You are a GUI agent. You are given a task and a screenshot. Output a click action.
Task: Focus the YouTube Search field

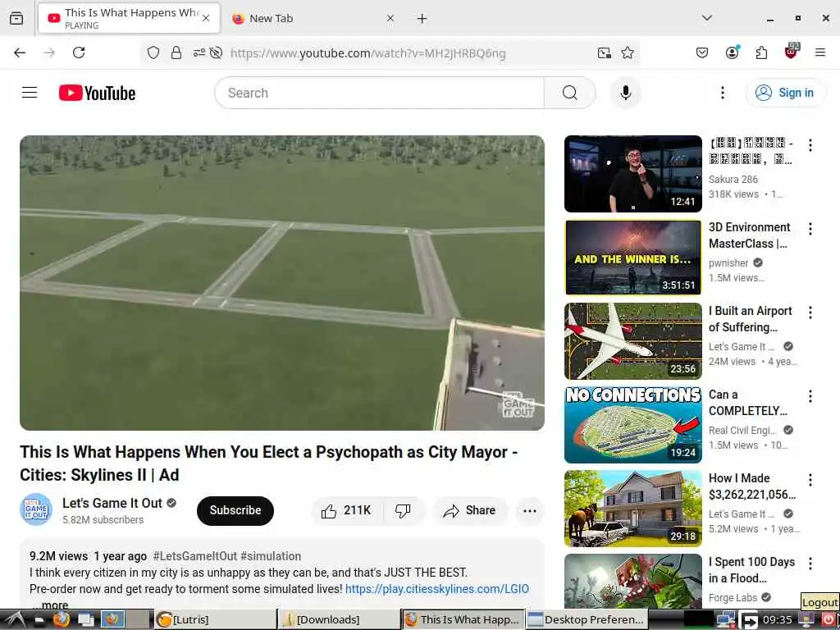click(x=380, y=93)
